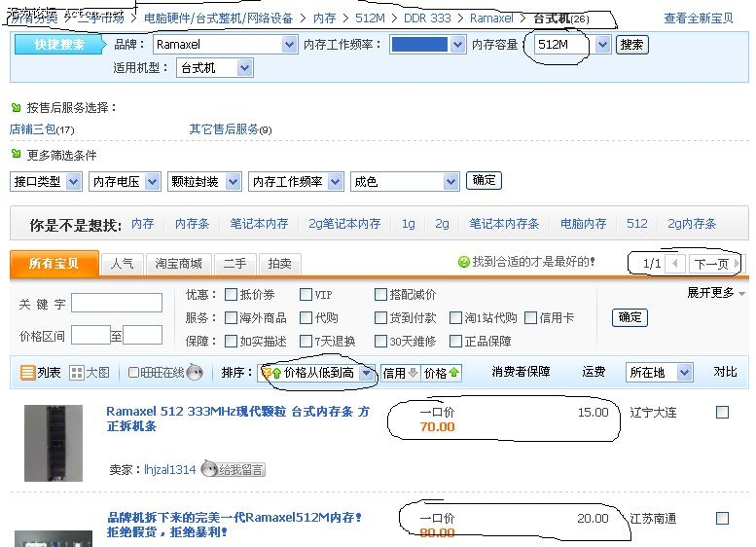Switch to the 淘宝商城 tab
This screenshot has height=547, width=756.
[x=176, y=264]
